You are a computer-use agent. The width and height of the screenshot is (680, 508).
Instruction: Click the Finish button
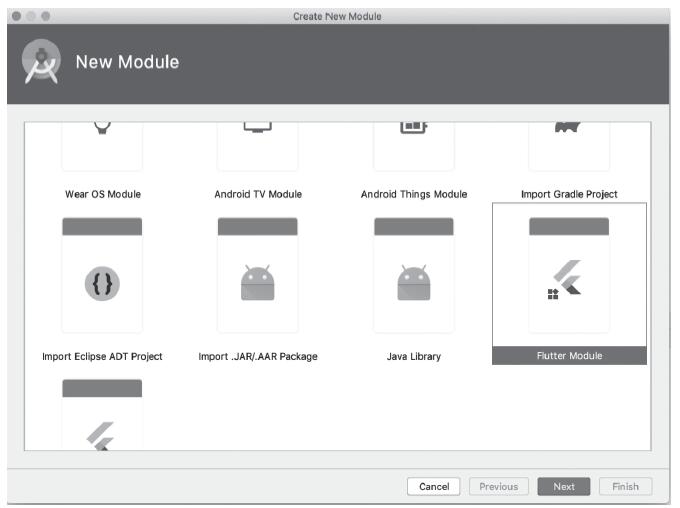(x=625, y=486)
